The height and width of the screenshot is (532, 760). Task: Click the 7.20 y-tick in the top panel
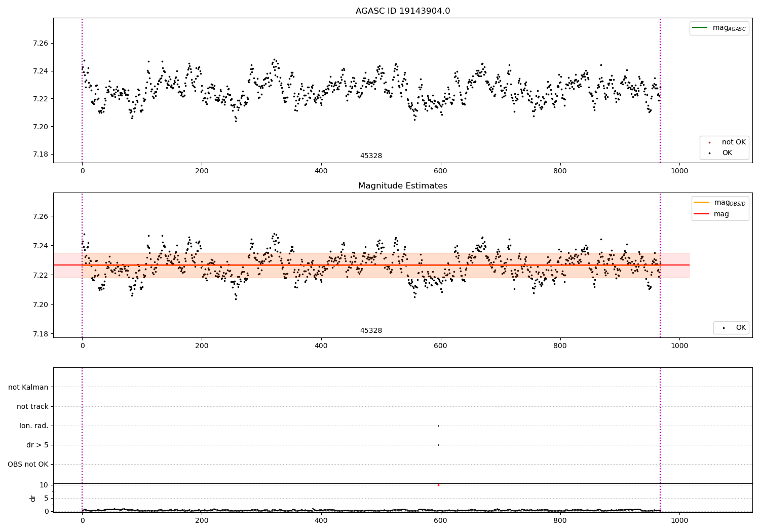(40, 127)
